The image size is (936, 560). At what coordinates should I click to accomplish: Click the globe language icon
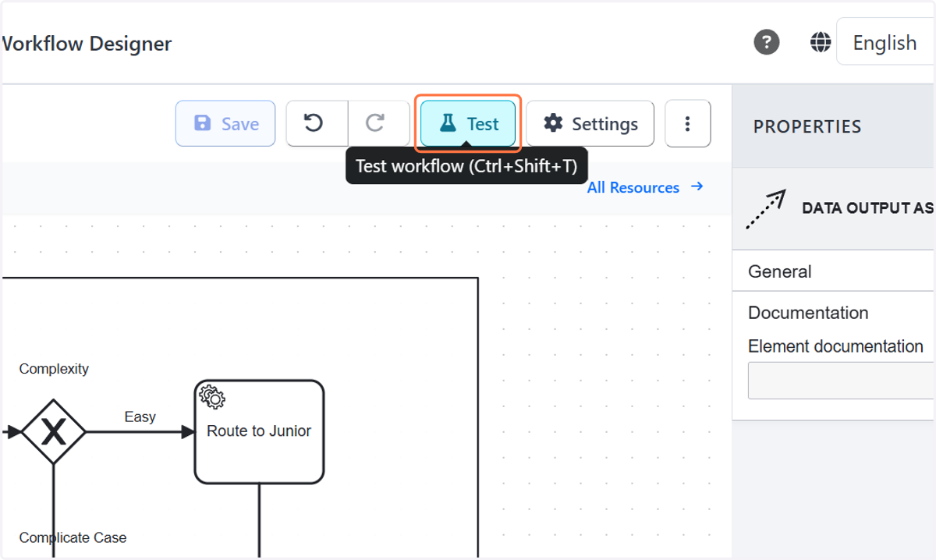click(821, 42)
